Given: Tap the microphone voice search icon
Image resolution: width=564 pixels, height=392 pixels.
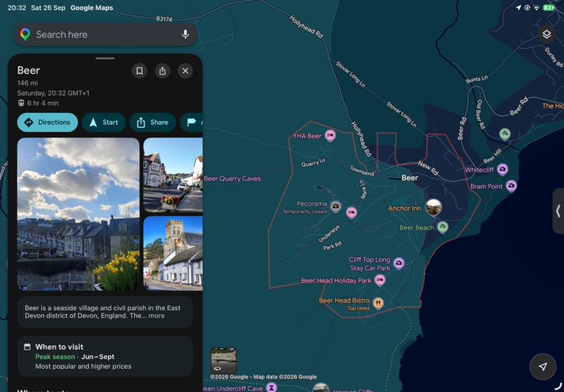Looking at the screenshot, I should click(x=185, y=35).
